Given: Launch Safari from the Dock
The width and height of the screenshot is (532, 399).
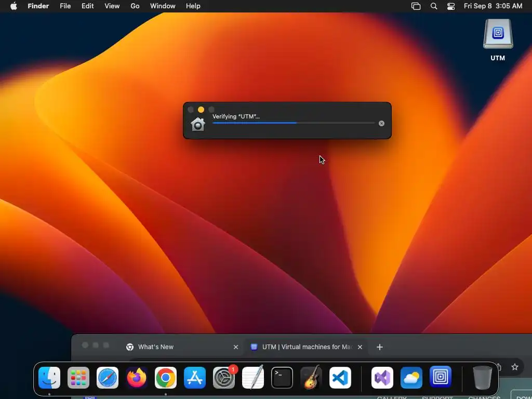Looking at the screenshot, I should click(108, 377).
